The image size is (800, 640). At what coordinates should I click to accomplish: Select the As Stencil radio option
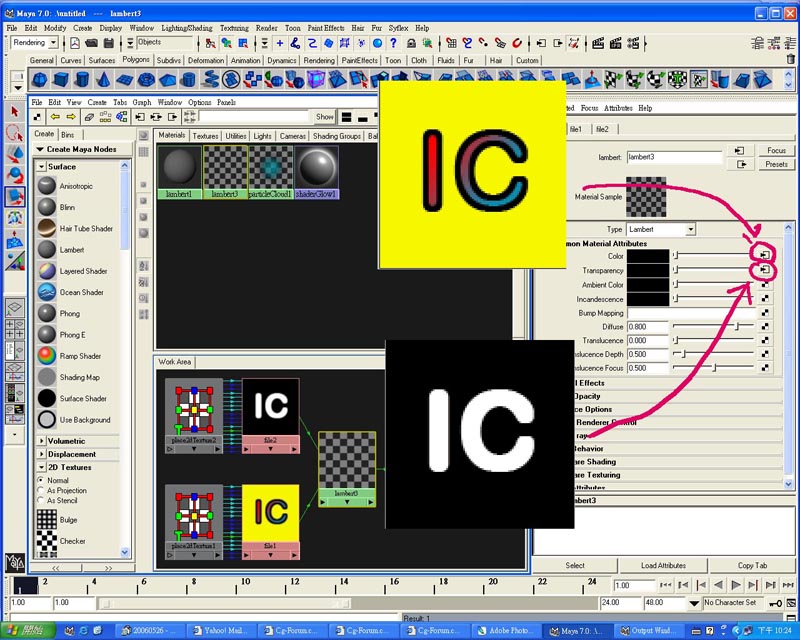point(41,500)
